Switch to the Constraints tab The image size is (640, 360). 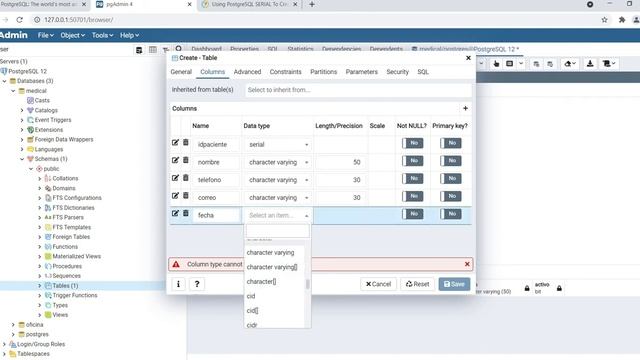tap(285, 72)
